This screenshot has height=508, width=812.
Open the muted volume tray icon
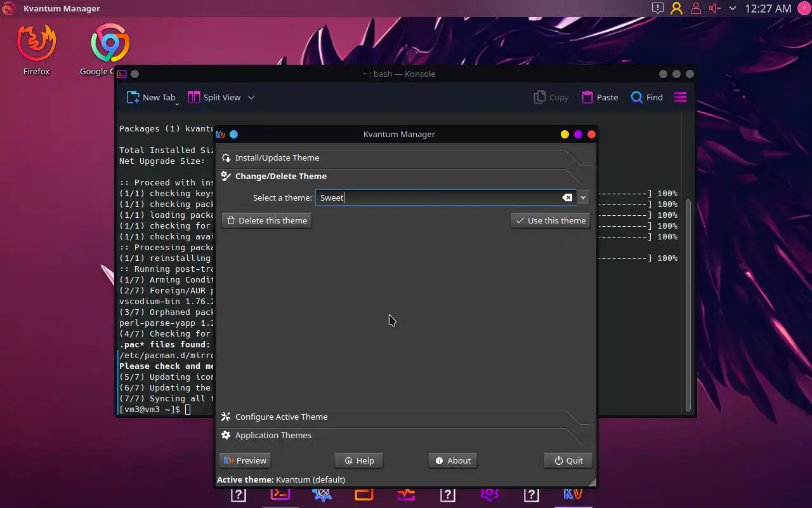(715, 8)
